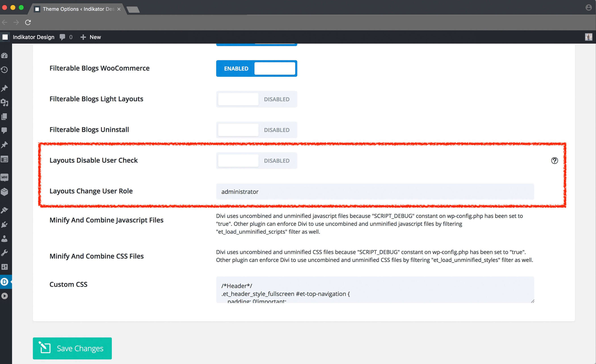Open the Products box icon
596x364 pixels.
tap(4, 192)
